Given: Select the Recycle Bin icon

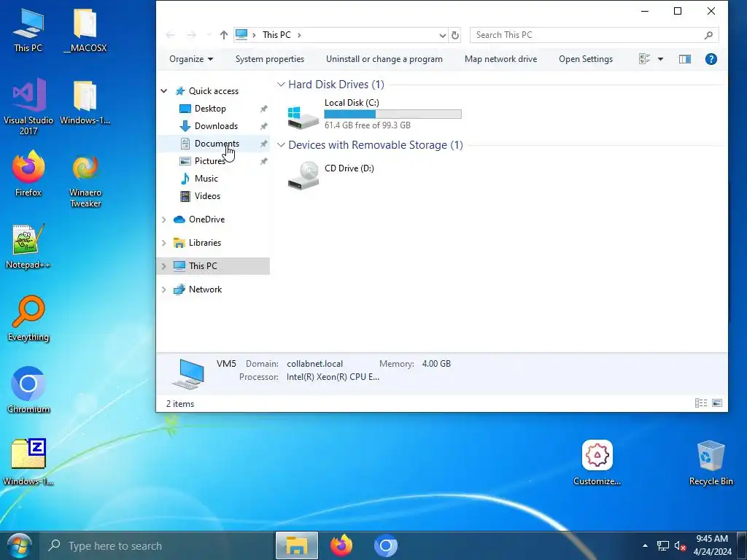Looking at the screenshot, I should coord(711,463).
